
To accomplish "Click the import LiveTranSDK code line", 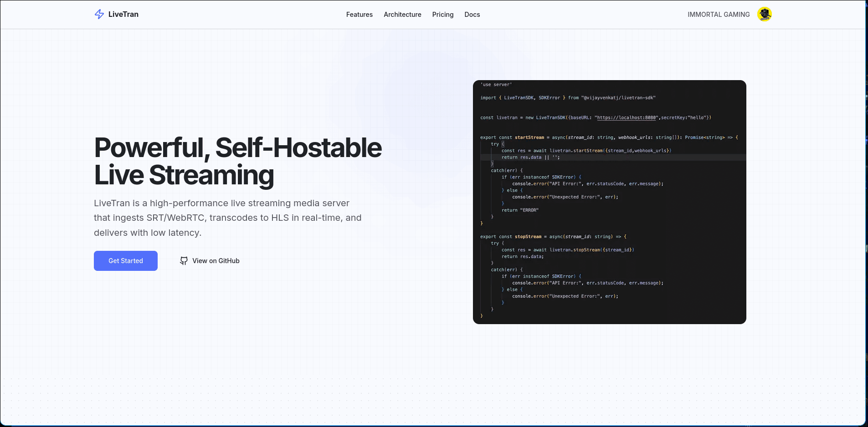I will (x=567, y=98).
